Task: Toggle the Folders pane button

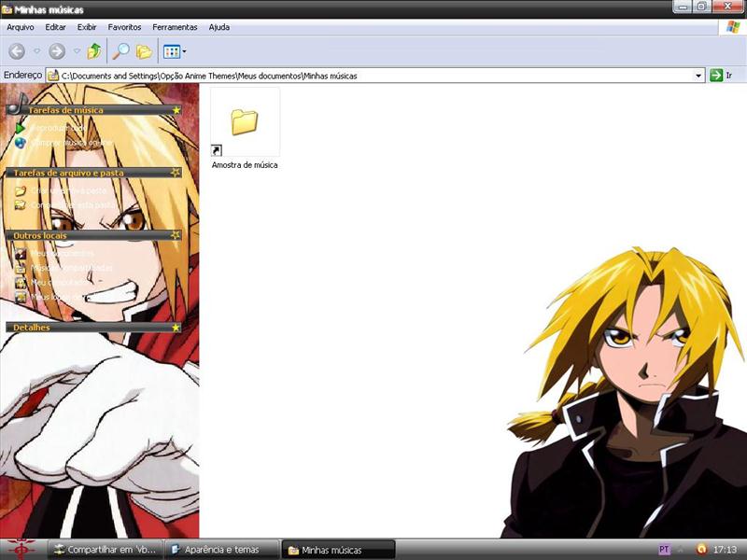Action: tap(144, 51)
